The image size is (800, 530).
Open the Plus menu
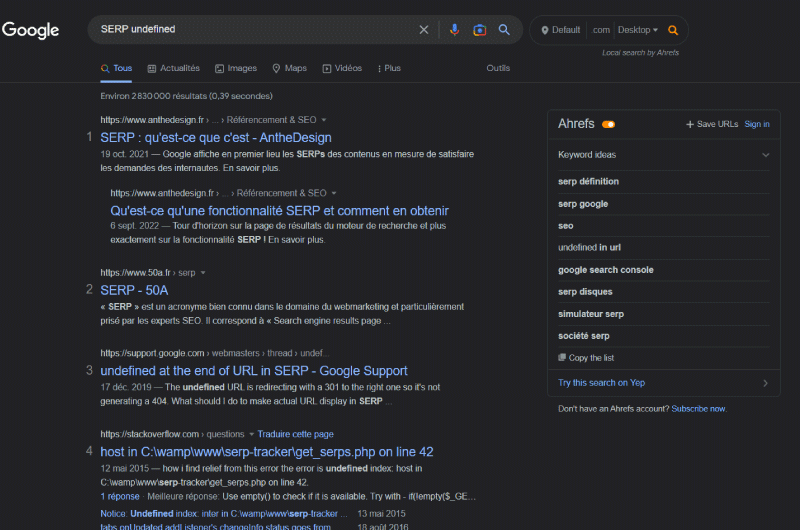click(389, 68)
